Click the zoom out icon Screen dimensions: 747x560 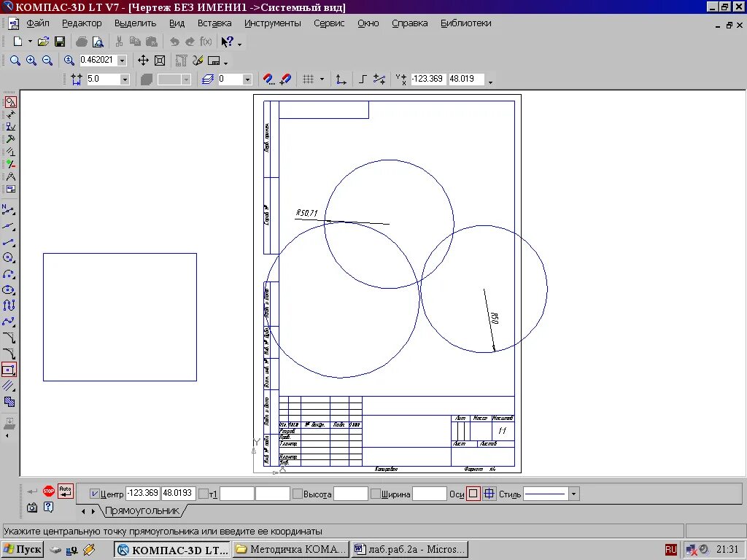47,61
